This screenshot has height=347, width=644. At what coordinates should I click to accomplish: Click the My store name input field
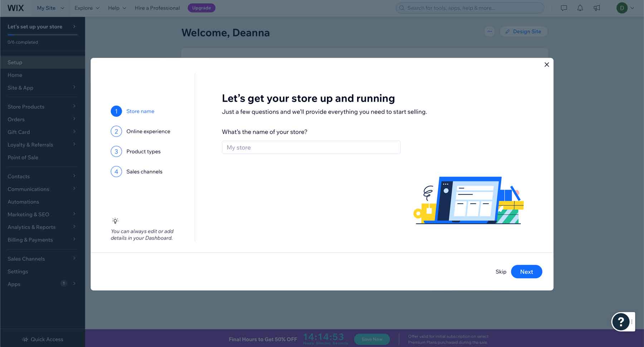click(311, 147)
